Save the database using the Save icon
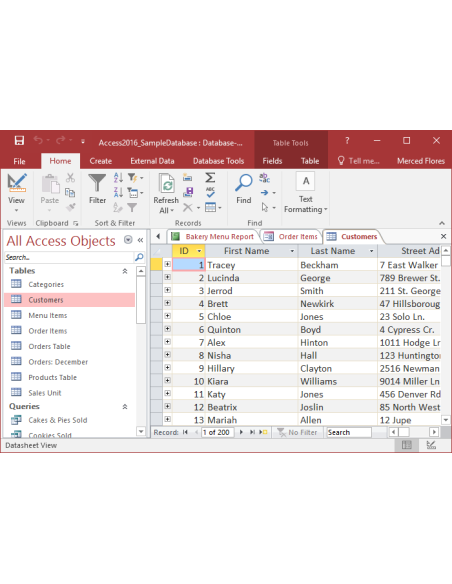 pos(19,140)
